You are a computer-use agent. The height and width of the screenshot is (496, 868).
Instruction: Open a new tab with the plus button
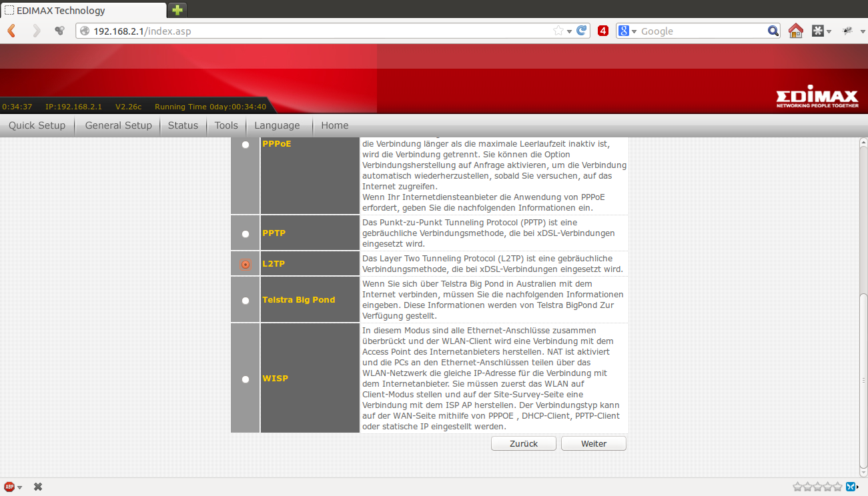click(177, 10)
